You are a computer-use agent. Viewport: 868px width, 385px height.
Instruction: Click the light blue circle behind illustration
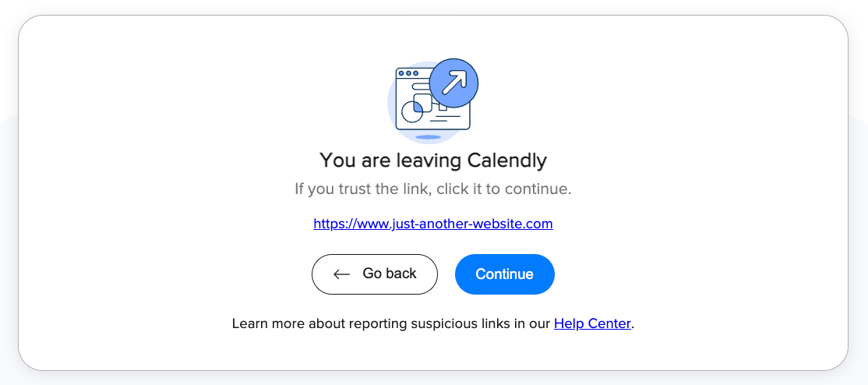393,101
